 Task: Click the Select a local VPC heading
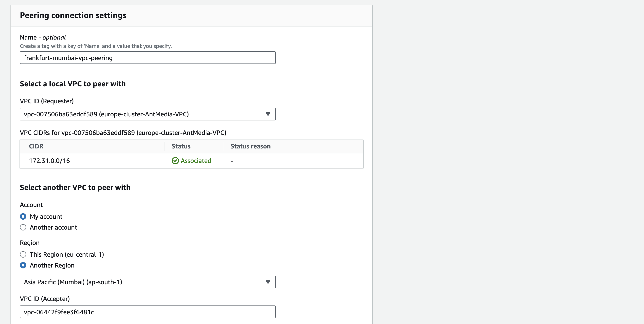pos(73,84)
